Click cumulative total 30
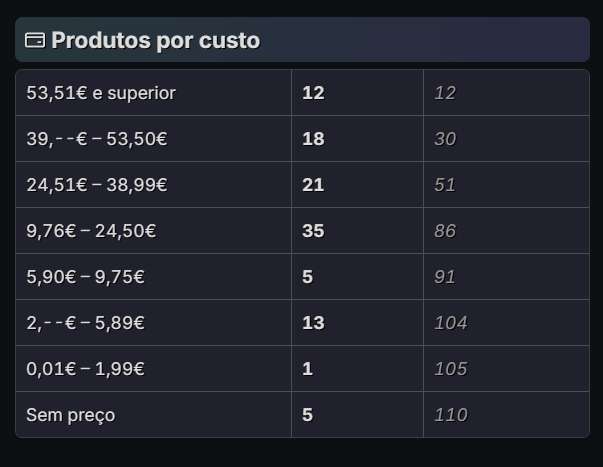Viewport: 603px width, 467px height. (445, 139)
